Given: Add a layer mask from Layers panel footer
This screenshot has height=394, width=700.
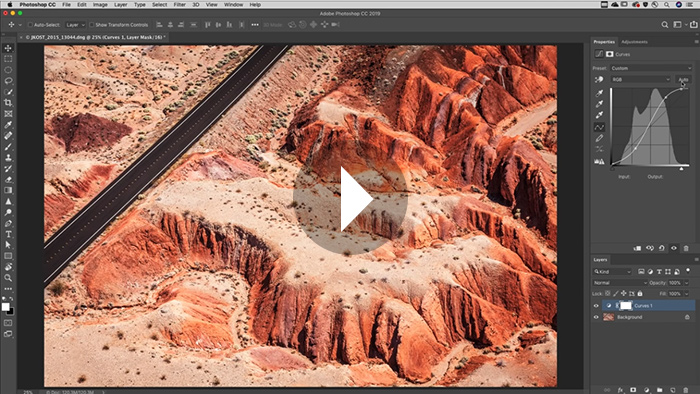Looking at the screenshot, I should point(633,390).
